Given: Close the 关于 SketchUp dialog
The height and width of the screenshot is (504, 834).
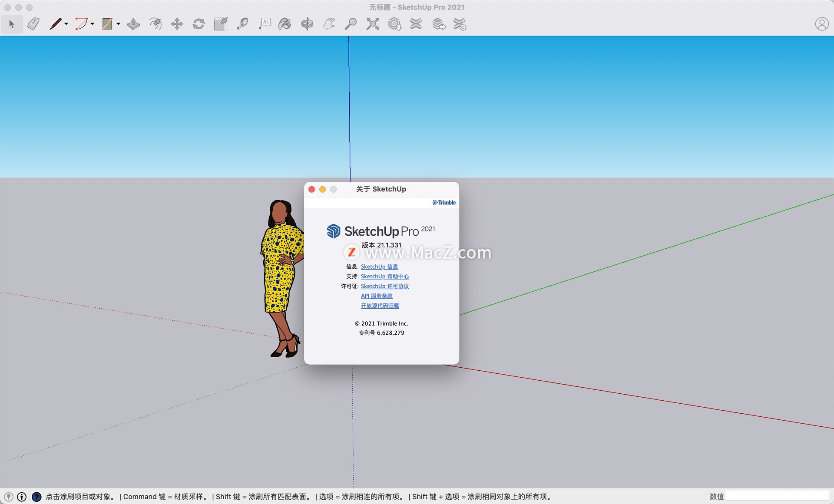Looking at the screenshot, I should pos(311,189).
